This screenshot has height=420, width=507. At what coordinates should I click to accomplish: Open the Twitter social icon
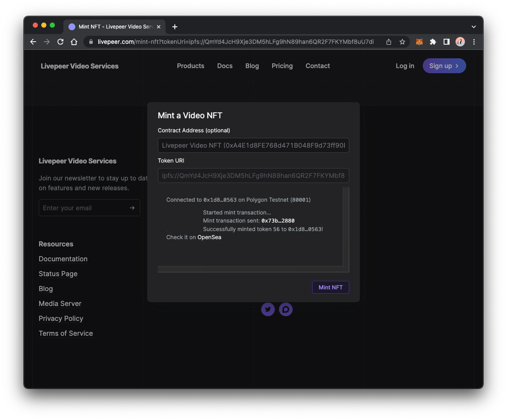click(x=268, y=309)
